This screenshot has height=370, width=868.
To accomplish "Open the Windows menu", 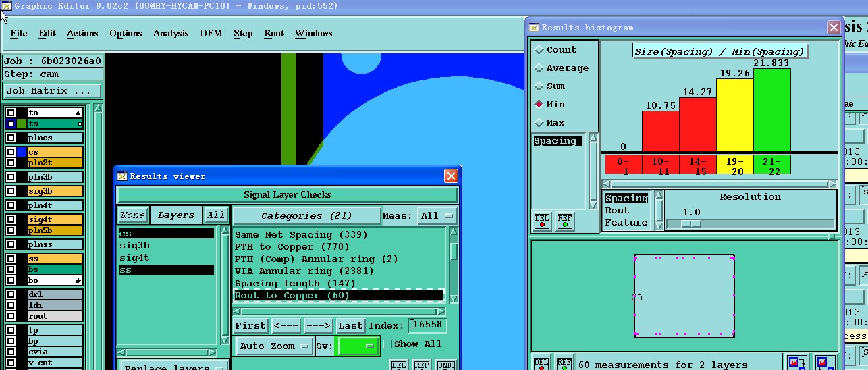I will pyautogui.click(x=313, y=34).
